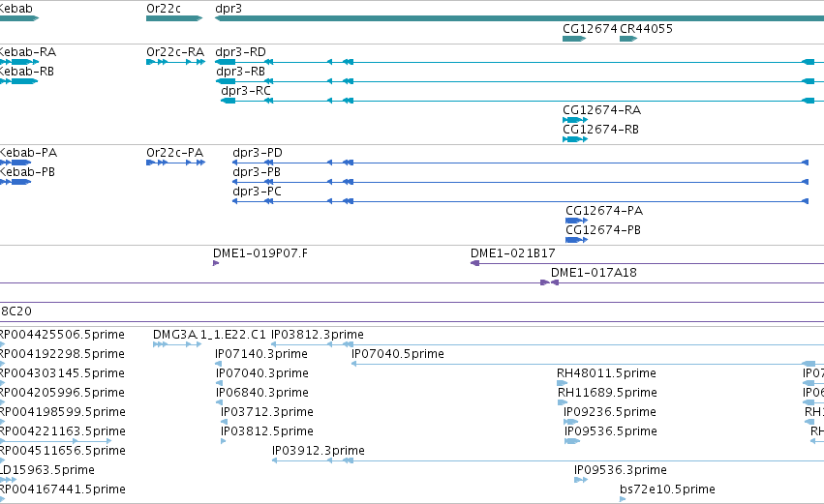824x504 pixels.
Task: Select IP03812.5prime EST label
Action: 267,432
